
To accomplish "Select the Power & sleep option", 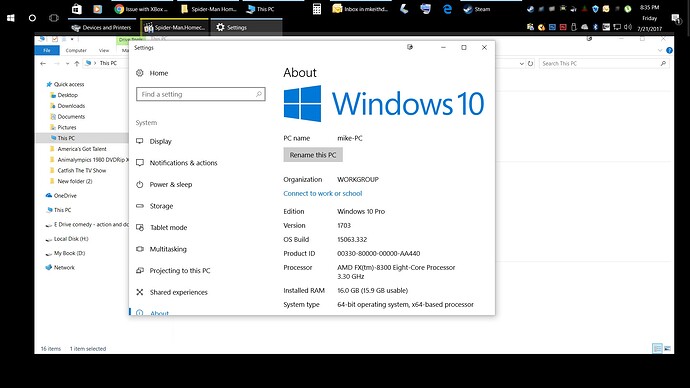I will click(x=171, y=184).
